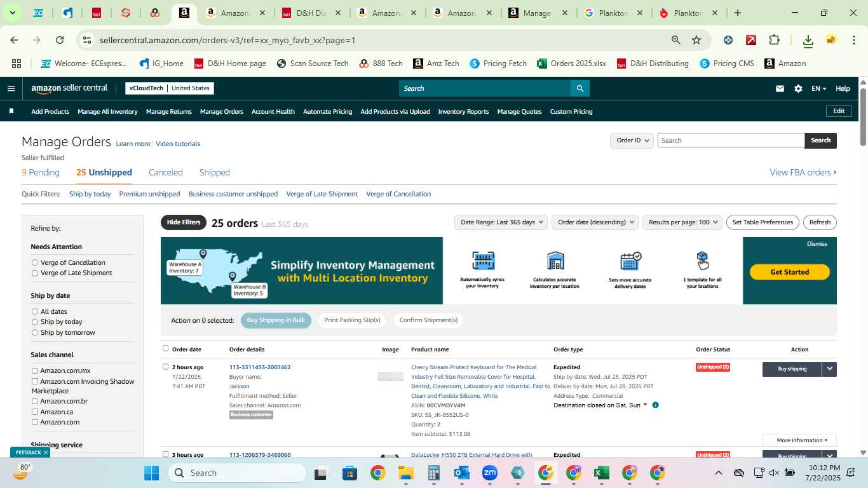Viewport: 868px width, 488px height.
Task: Click Hide Filters button
Action: [184, 222]
